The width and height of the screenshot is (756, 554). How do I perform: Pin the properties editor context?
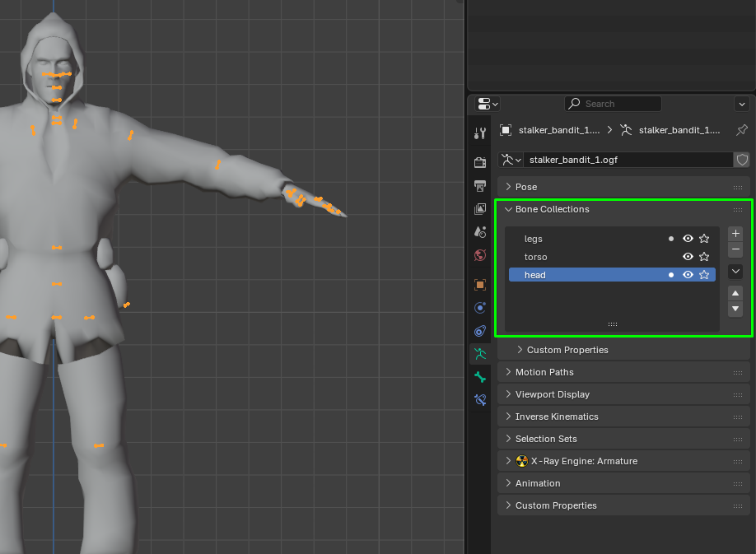tap(742, 130)
